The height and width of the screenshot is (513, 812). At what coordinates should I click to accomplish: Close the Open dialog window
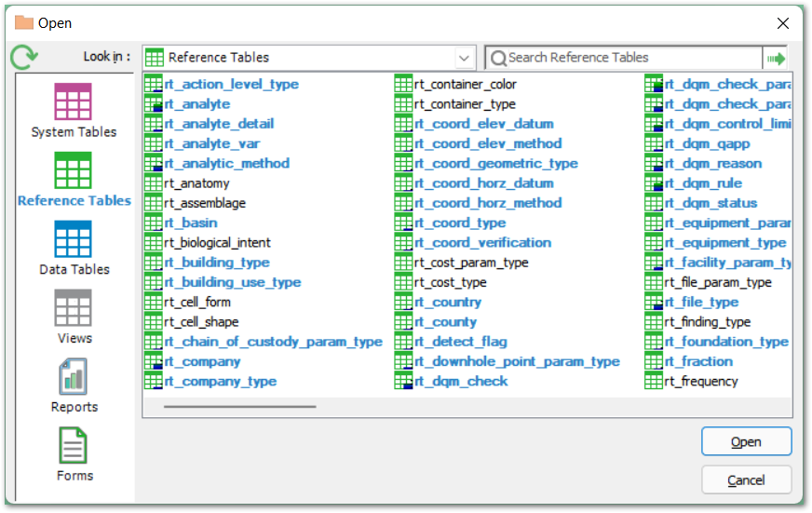pyautogui.click(x=782, y=23)
